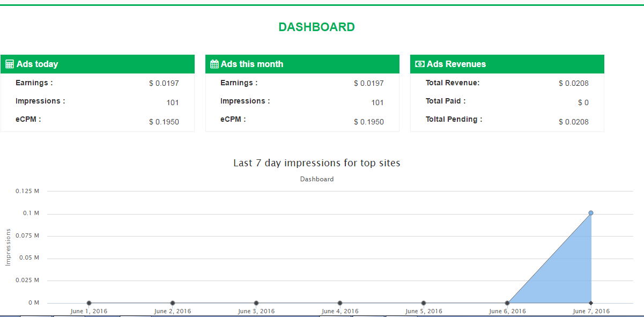
Task: Click the calendar icon beside Ads this month
Action: pos(214,64)
